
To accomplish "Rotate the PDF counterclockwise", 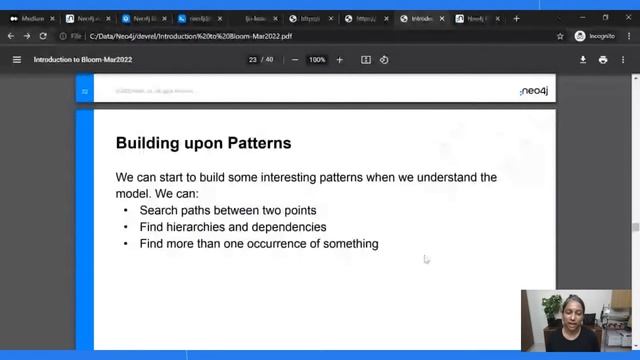I will (x=384, y=60).
